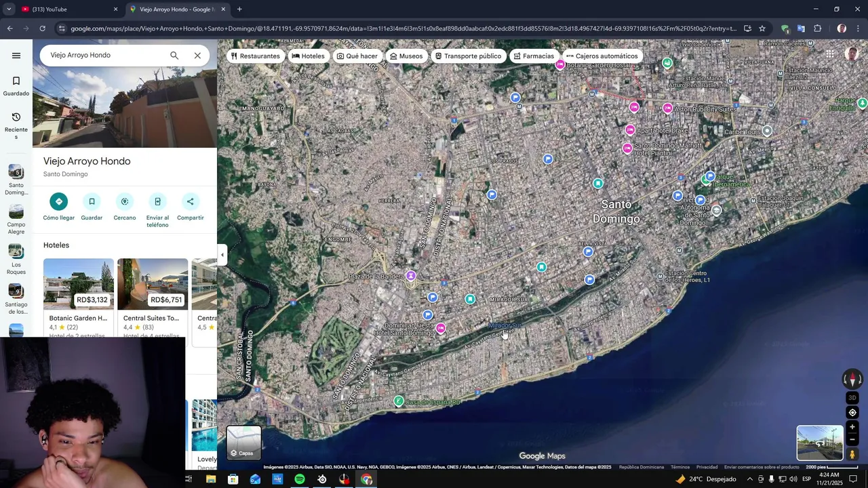Open the Google apps grid
Screen dimensions: 868x488
830,54
